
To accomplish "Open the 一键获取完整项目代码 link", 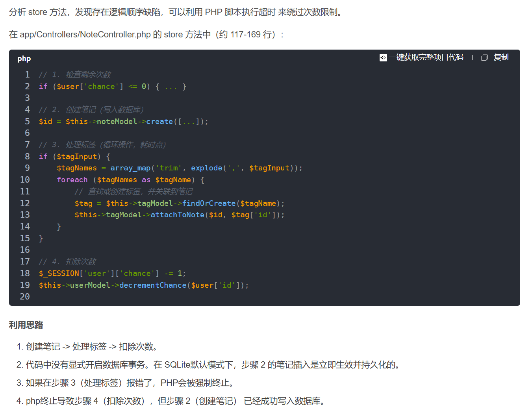I will pyautogui.click(x=421, y=57).
